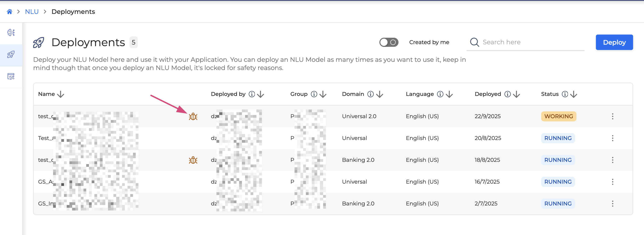Click the RUNNING badge on the Test_ row
The image size is (644, 235).
pyautogui.click(x=558, y=138)
